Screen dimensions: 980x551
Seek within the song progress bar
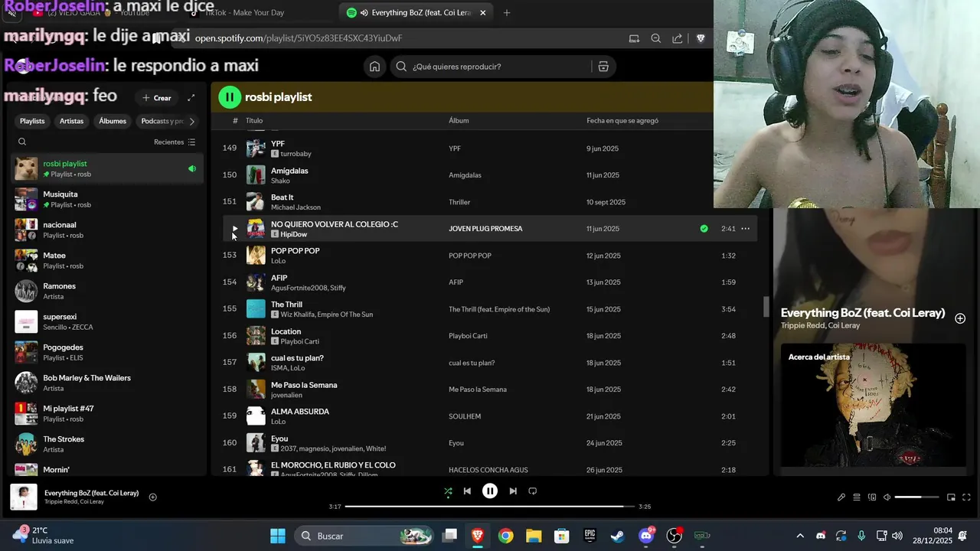coord(490,507)
